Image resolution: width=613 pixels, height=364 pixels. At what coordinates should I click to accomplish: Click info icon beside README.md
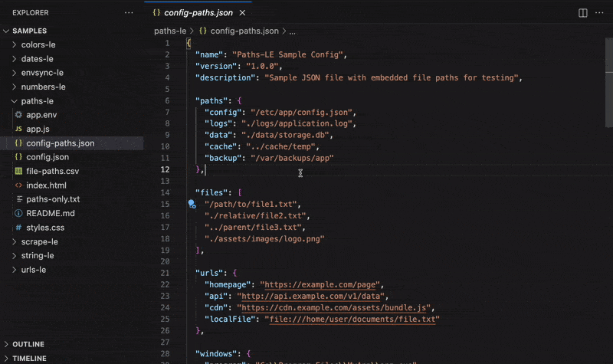click(x=18, y=214)
